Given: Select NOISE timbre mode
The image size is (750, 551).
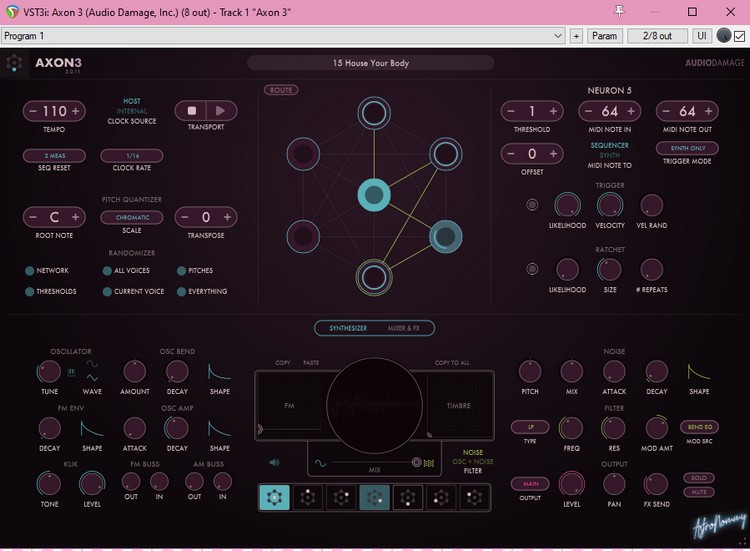Looking at the screenshot, I should pyautogui.click(x=473, y=452).
